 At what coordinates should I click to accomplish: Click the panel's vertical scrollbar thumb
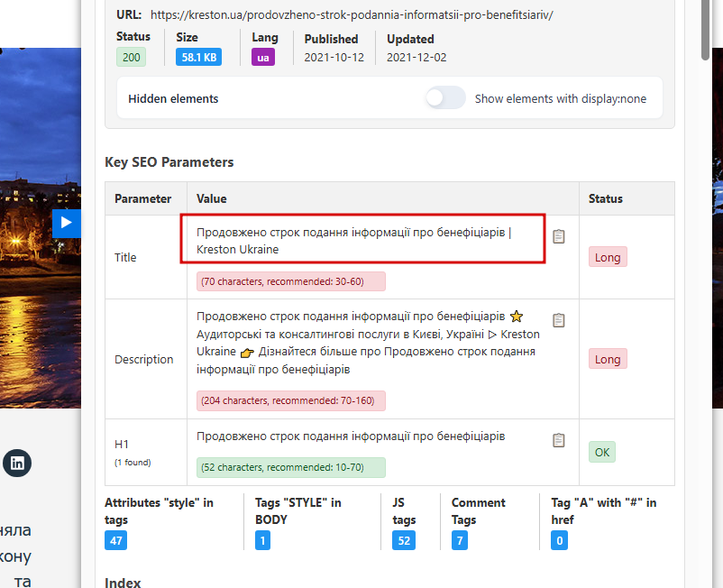pos(706,28)
